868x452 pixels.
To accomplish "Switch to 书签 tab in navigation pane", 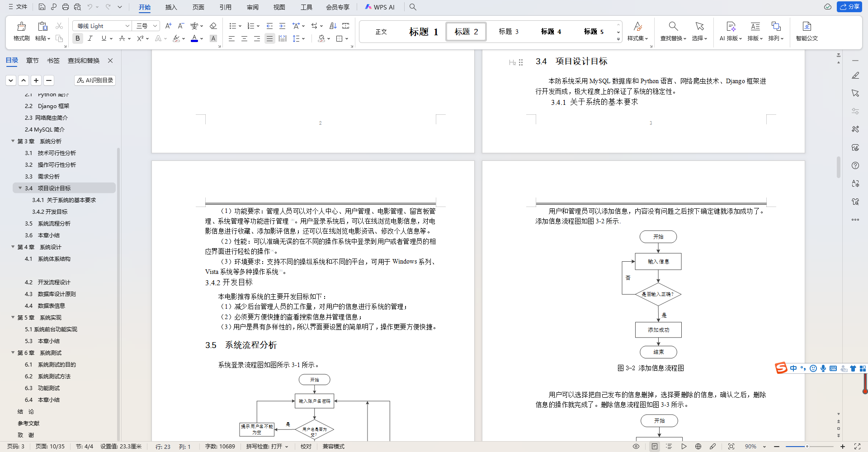I will pyautogui.click(x=53, y=61).
